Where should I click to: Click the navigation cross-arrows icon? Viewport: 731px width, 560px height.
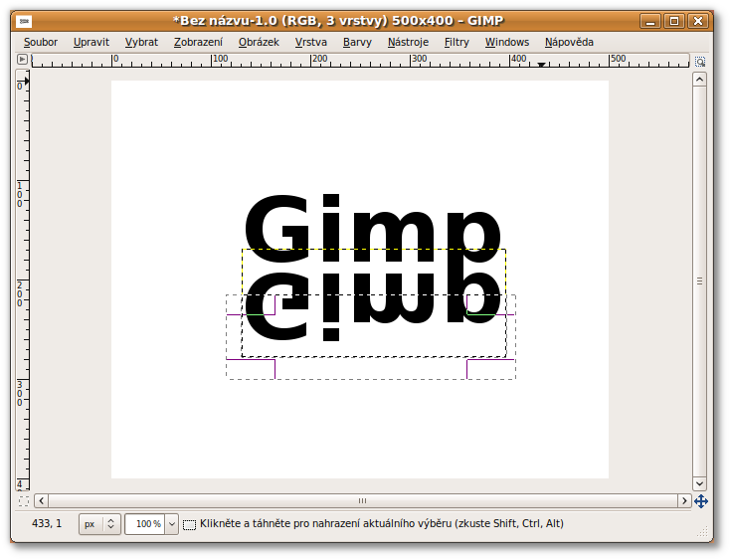pyautogui.click(x=701, y=501)
